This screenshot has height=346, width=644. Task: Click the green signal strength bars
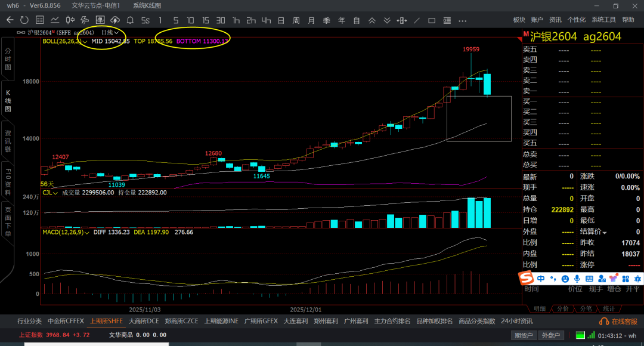(591, 335)
